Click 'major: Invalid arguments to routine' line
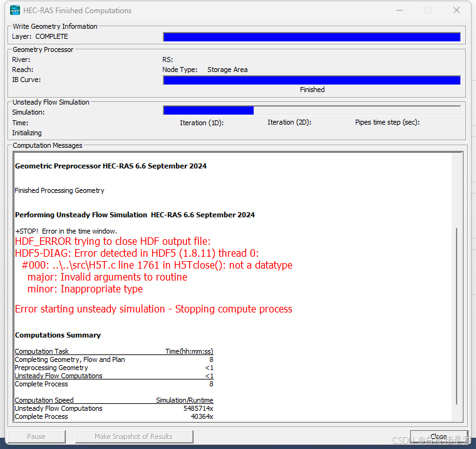Screen dimensions: 476x449 [107, 277]
